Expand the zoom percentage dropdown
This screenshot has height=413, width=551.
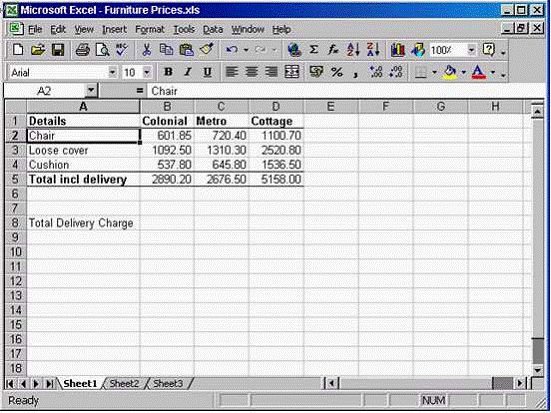point(471,50)
